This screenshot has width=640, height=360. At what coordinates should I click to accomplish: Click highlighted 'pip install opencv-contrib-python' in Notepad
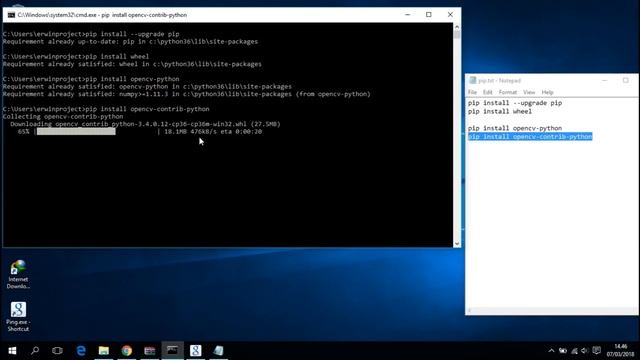(530, 136)
